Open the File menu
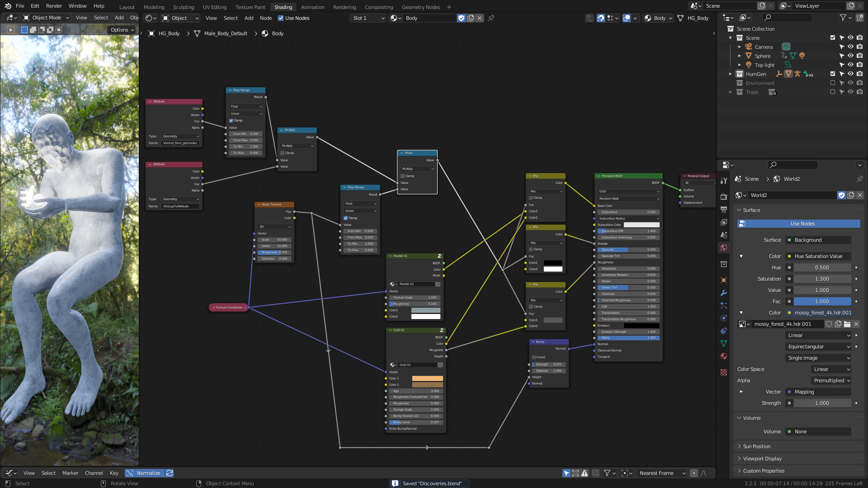This screenshot has height=488, width=868. click(20, 6)
